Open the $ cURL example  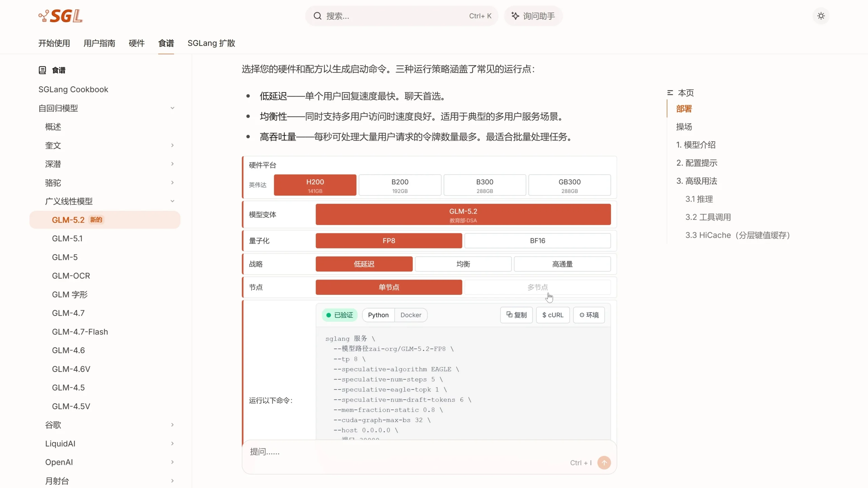click(x=553, y=315)
